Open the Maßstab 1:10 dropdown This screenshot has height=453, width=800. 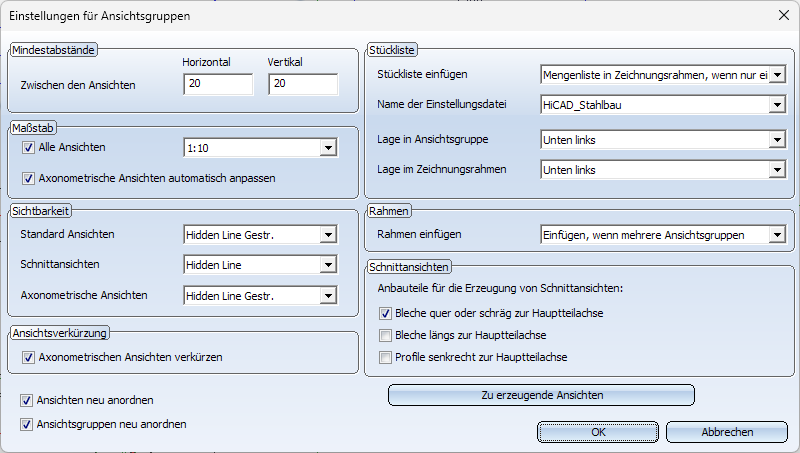(x=328, y=148)
